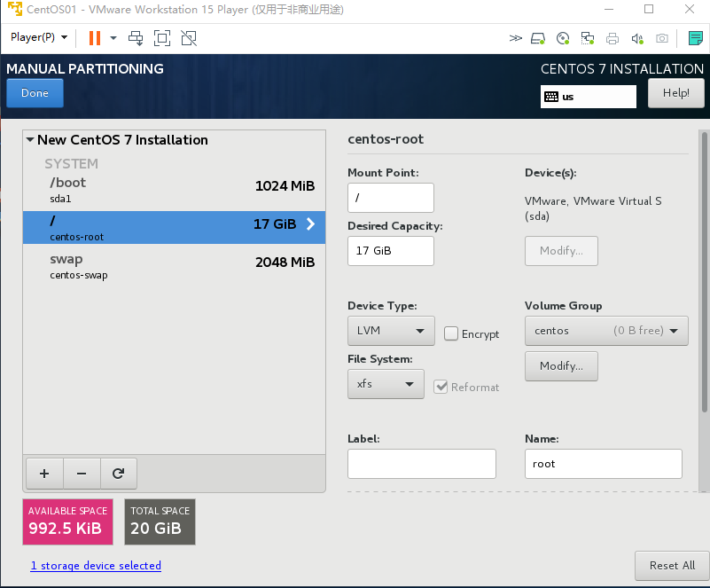Click the 1 storage device selected link

96,565
